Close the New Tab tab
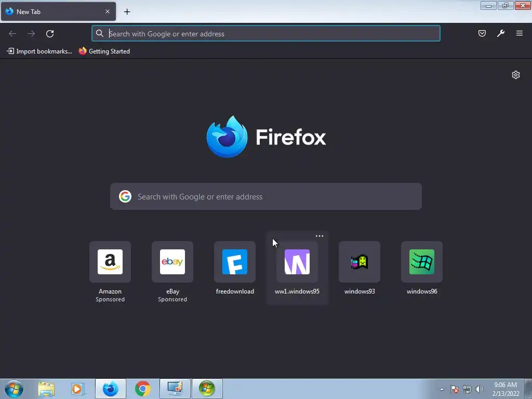Viewport: 532px width, 399px height. coord(108,11)
